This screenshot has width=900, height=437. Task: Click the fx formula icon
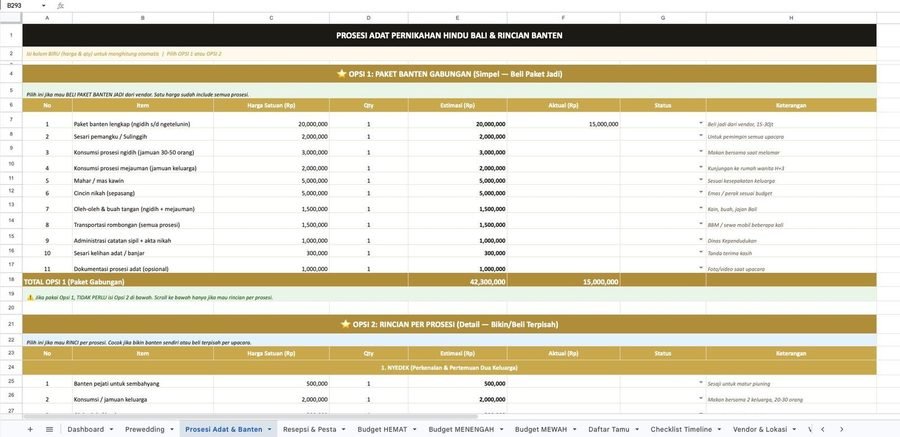click(61, 5)
